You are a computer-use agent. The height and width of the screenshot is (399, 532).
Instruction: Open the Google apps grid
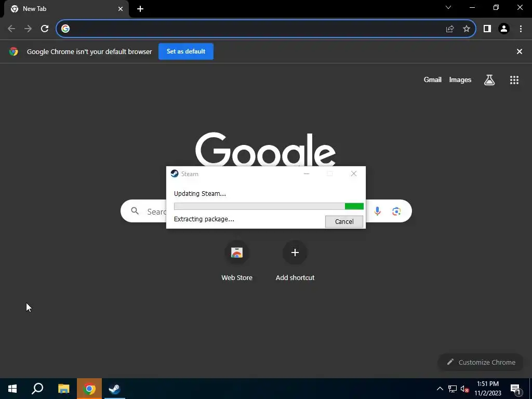(x=514, y=80)
